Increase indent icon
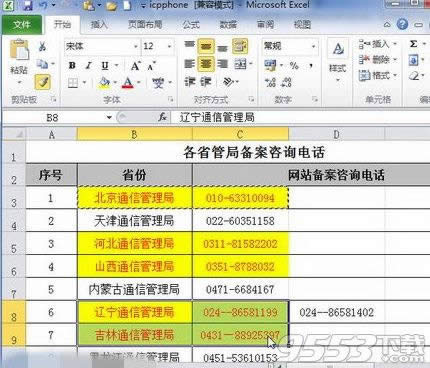 [206, 81]
